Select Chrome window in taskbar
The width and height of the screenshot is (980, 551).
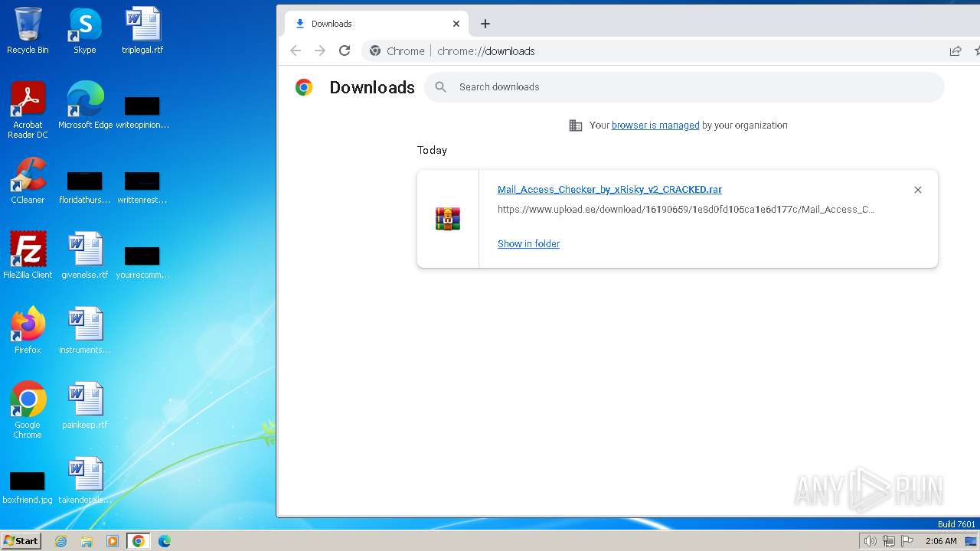pyautogui.click(x=139, y=541)
